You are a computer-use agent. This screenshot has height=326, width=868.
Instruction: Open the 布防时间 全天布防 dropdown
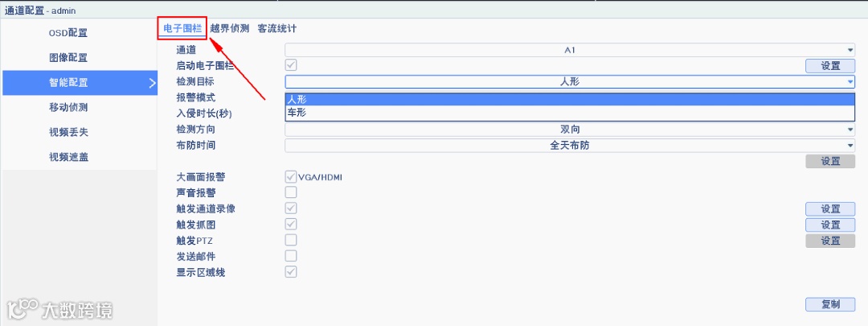(570, 145)
